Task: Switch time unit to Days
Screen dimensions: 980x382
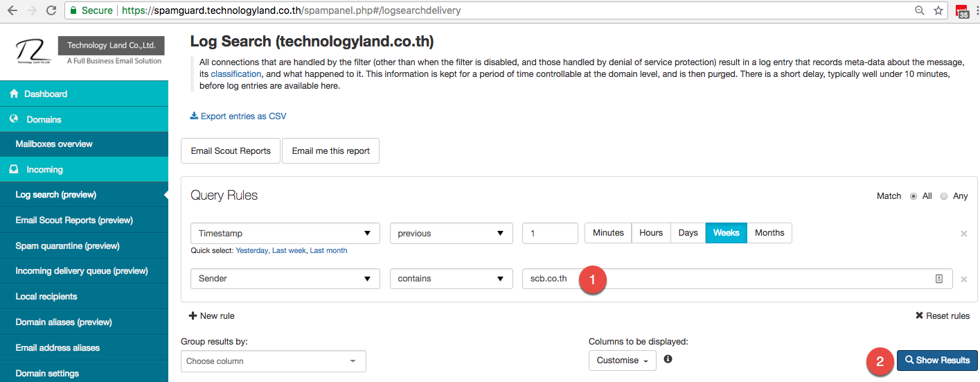Action: [x=688, y=233]
